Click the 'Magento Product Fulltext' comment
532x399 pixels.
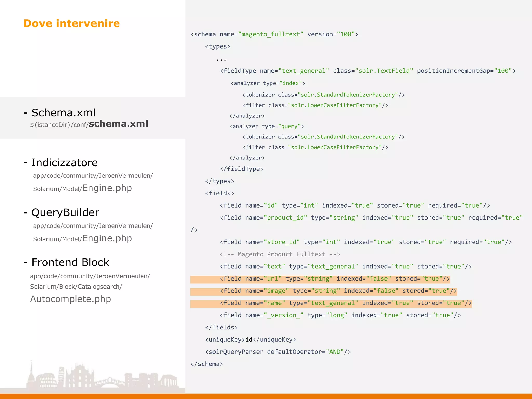pos(280,254)
